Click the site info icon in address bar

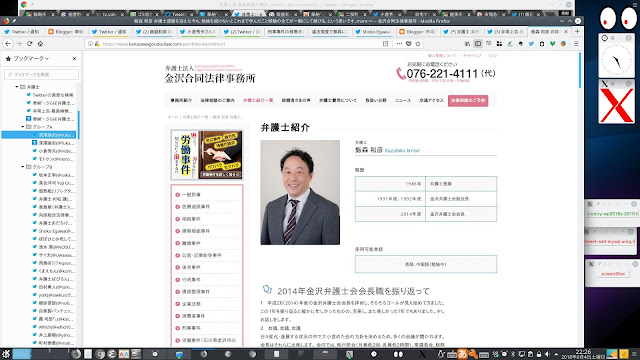91,44
